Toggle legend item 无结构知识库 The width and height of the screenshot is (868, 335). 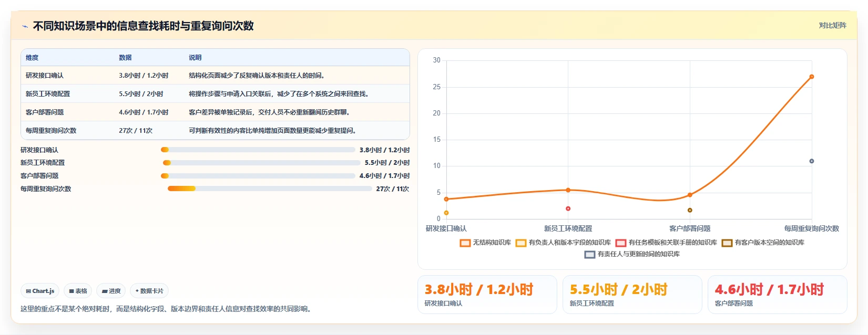485,243
